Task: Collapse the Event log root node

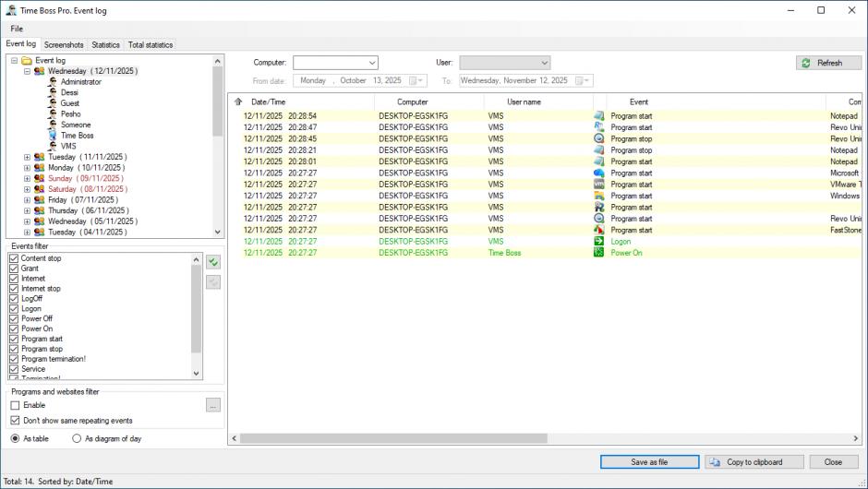Action: [15, 60]
